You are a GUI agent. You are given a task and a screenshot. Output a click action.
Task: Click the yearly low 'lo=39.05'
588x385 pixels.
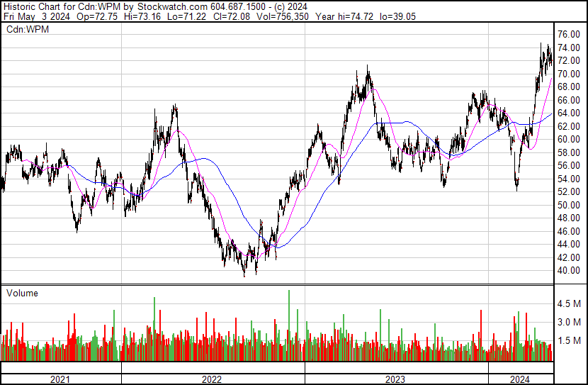[x=397, y=16]
